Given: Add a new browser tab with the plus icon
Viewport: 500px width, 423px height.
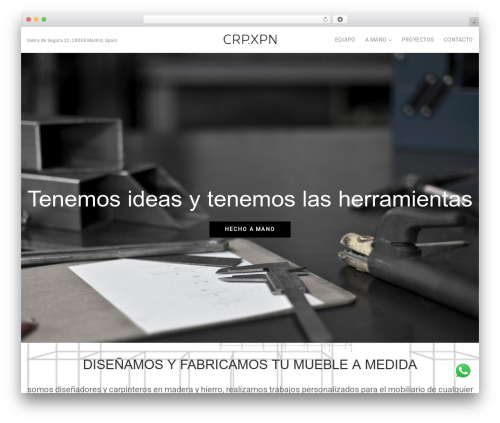Looking at the screenshot, I should pyautogui.click(x=474, y=22).
